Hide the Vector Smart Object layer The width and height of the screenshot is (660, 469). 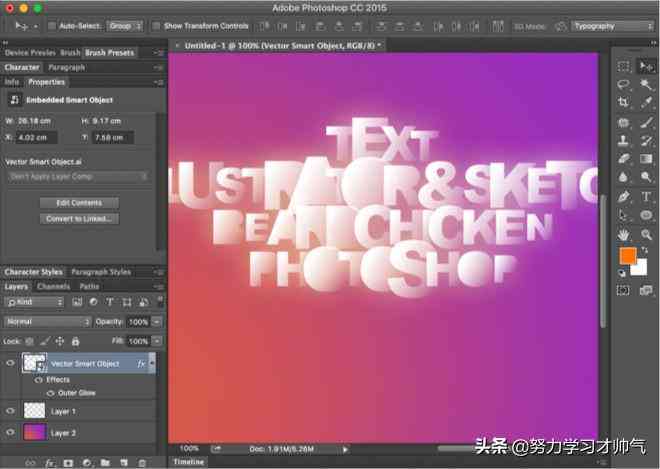11,363
